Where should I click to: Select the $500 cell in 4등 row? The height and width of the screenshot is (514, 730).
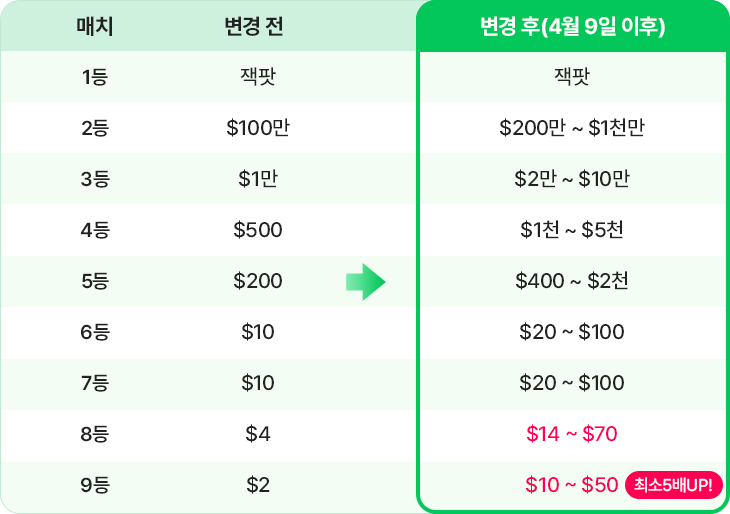257,230
